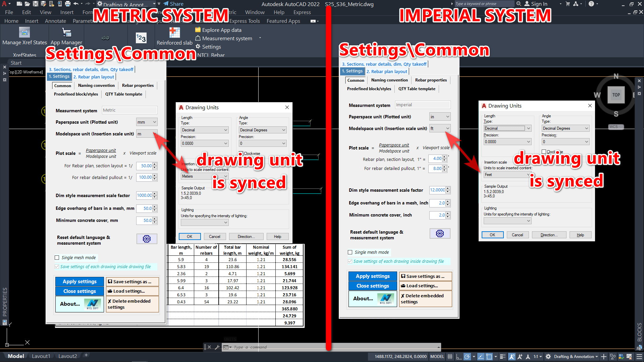This screenshot has height=362, width=644.
Task: Click the TOP face of ViewCube
Action: [x=616, y=95]
